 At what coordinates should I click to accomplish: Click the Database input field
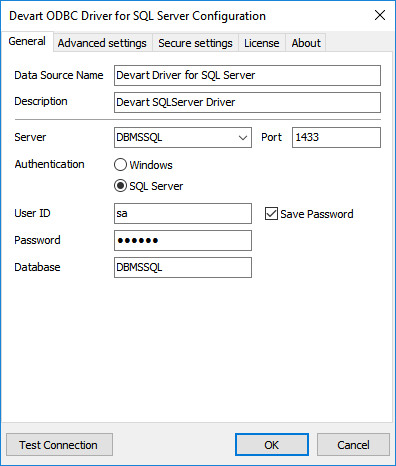point(183,267)
